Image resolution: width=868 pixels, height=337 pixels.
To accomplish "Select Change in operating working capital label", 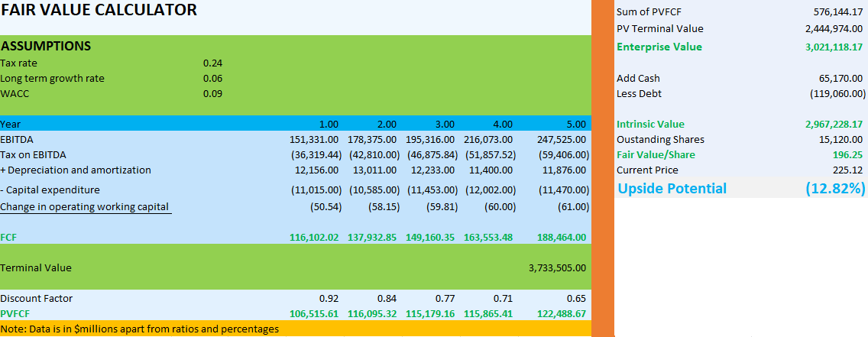I will [x=85, y=208].
